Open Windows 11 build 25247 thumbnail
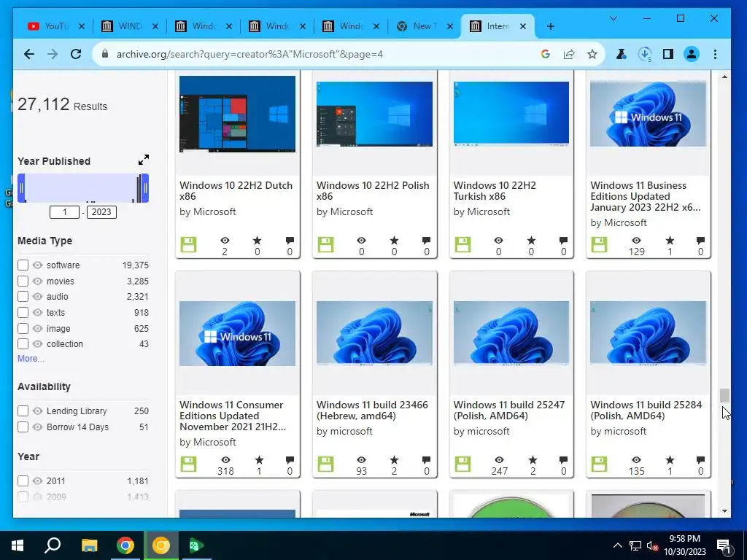This screenshot has height=560, width=747. 511,333
